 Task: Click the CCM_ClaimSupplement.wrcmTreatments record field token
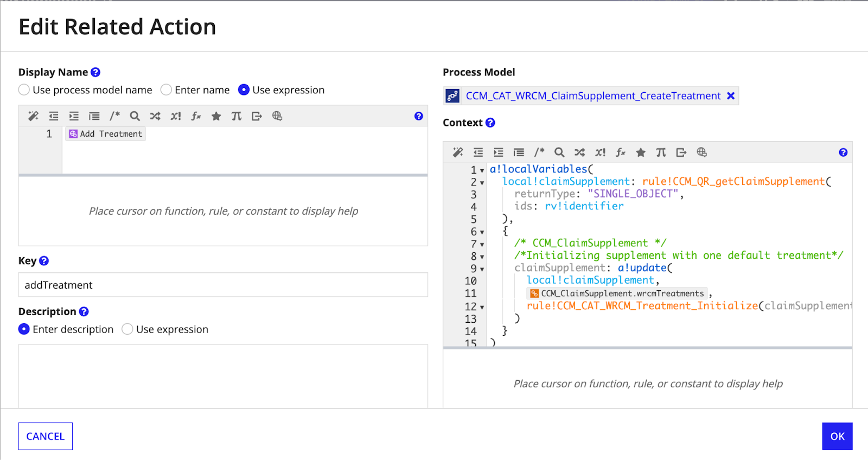(617, 293)
